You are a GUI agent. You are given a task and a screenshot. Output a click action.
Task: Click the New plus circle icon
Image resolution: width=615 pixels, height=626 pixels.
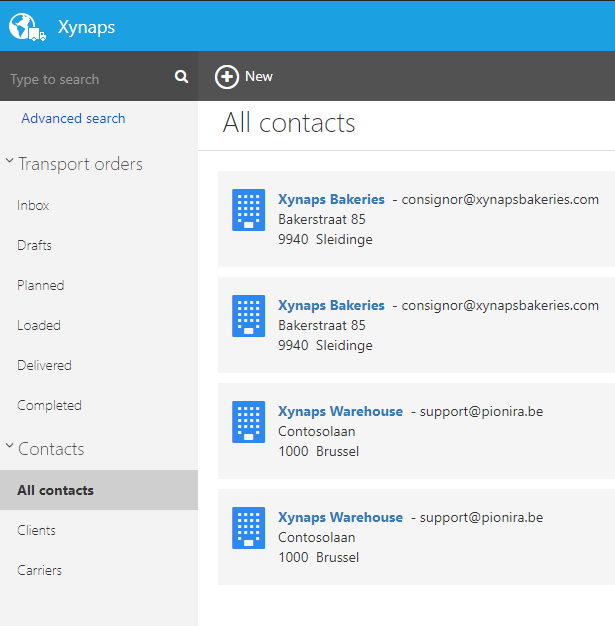[227, 77]
